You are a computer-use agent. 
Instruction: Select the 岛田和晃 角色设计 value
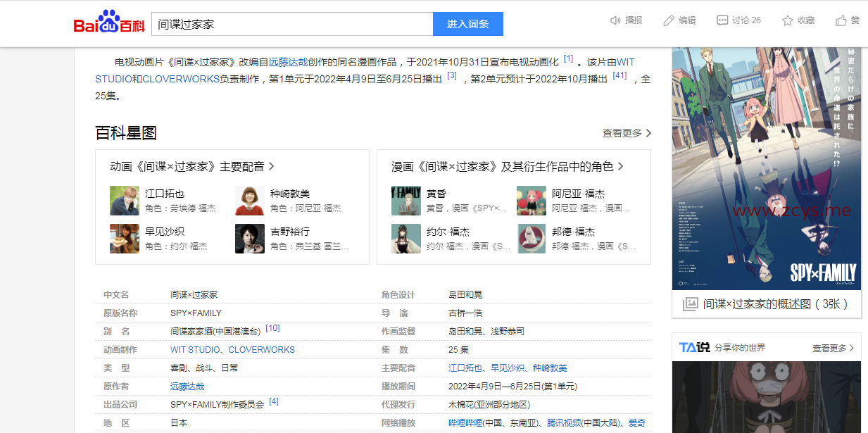point(465,295)
